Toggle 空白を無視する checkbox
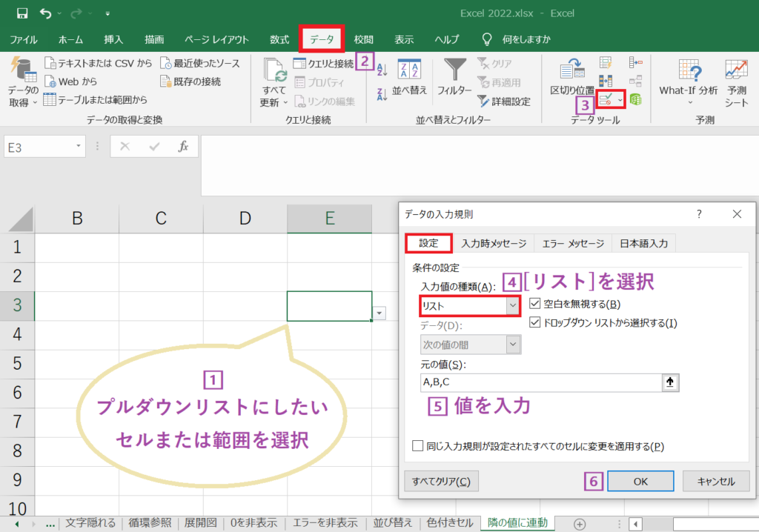Viewport: 759px width, 532px height. coord(535,304)
